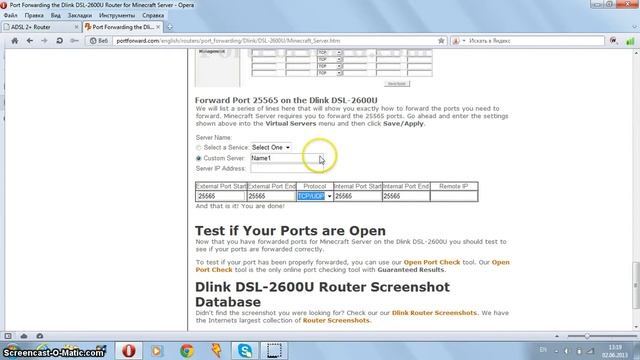Click External Port End field 25565
The image size is (640, 360).
click(271, 196)
